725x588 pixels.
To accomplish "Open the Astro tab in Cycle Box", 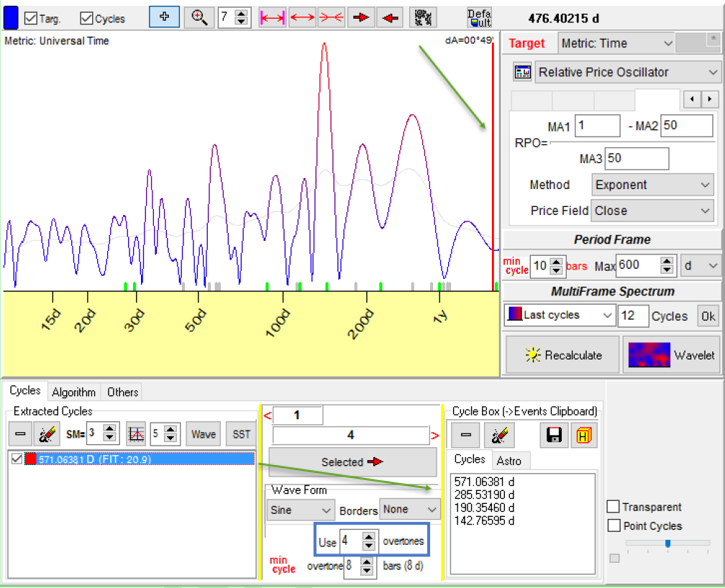I will coord(509,461).
